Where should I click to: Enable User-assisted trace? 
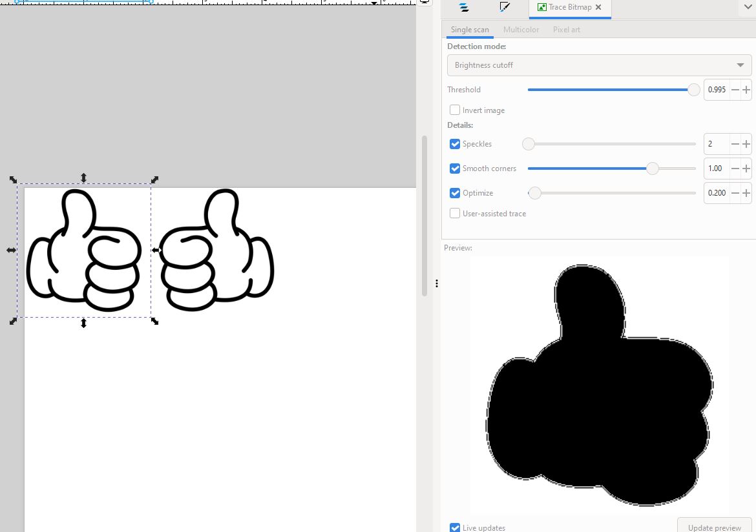pos(455,214)
